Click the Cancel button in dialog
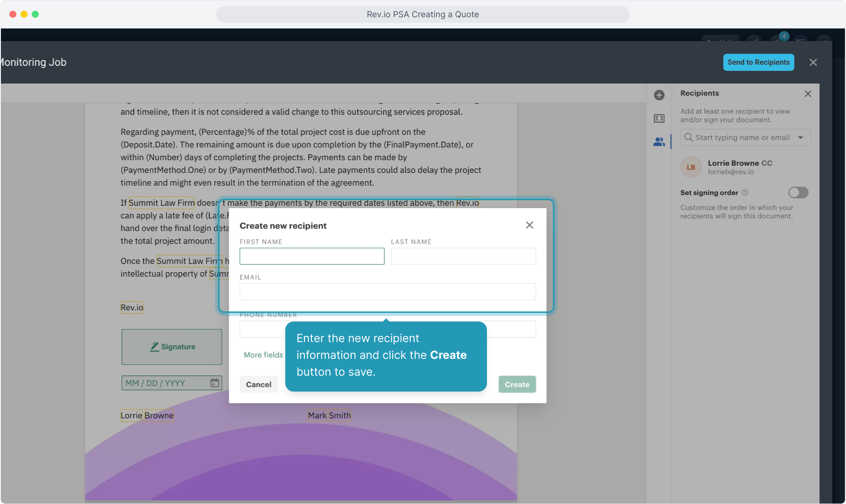This screenshot has width=846, height=504. (259, 385)
